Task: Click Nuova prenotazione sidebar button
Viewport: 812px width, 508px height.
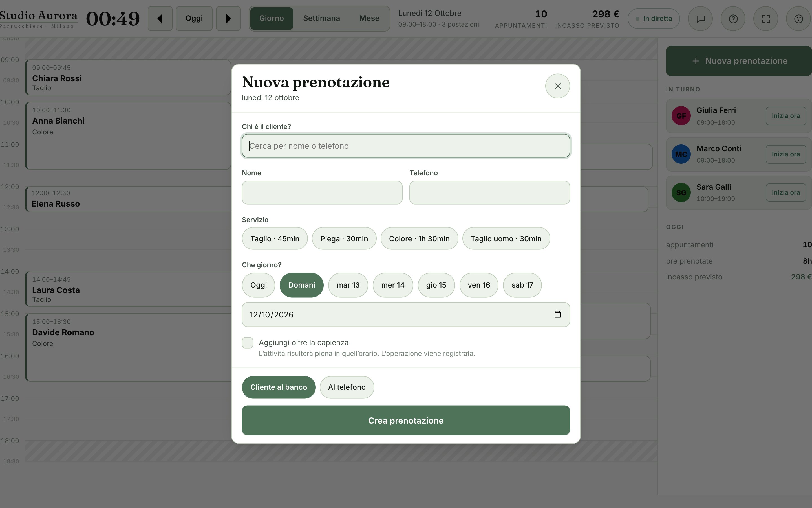Action: click(x=739, y=61)
